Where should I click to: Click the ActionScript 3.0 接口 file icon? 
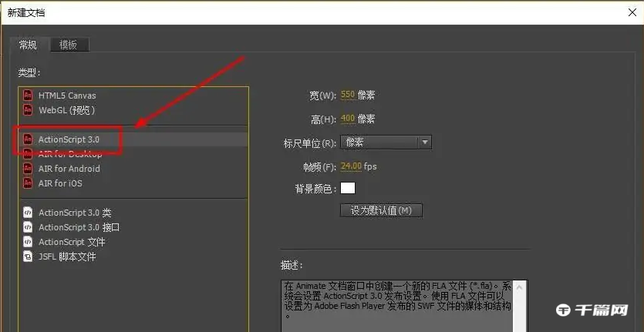28,227
